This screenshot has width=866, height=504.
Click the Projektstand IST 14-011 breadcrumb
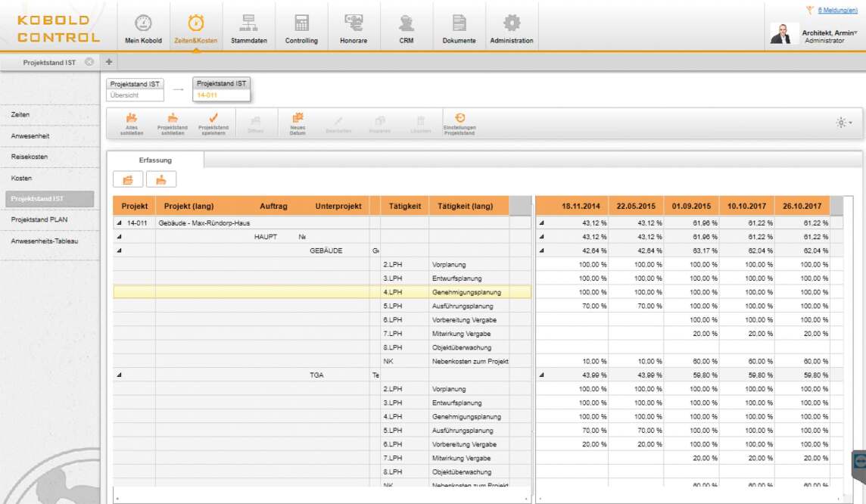click(x=221, y=89)
